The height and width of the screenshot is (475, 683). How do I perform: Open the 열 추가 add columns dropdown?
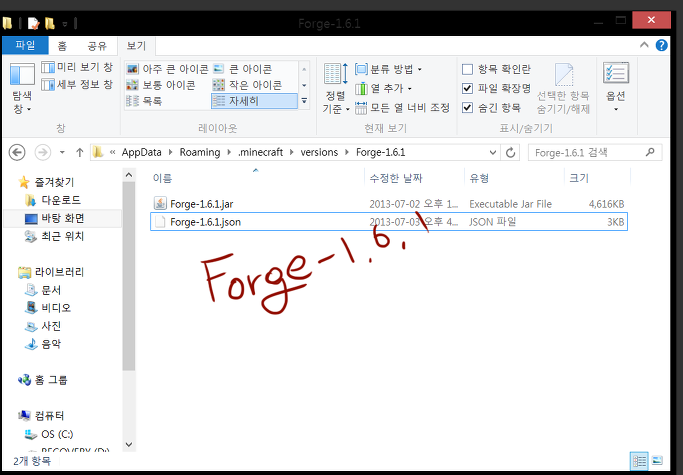383,88
